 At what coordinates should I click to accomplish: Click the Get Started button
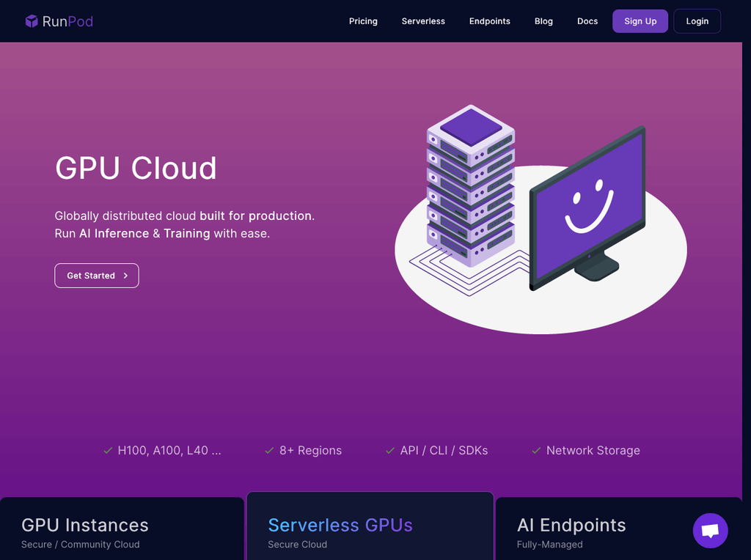click(97, 276)
